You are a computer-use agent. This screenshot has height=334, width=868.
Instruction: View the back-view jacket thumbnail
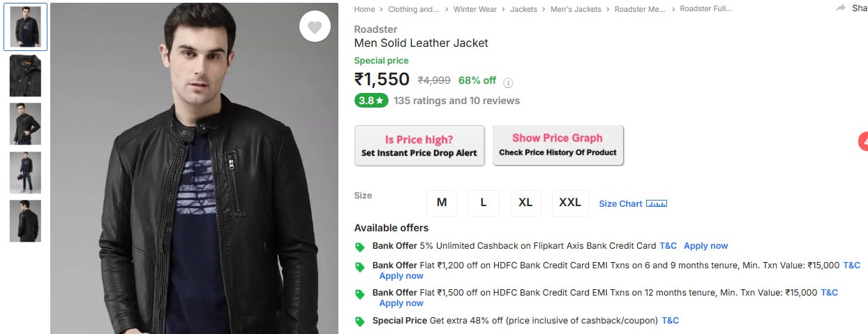pos(25,221)
